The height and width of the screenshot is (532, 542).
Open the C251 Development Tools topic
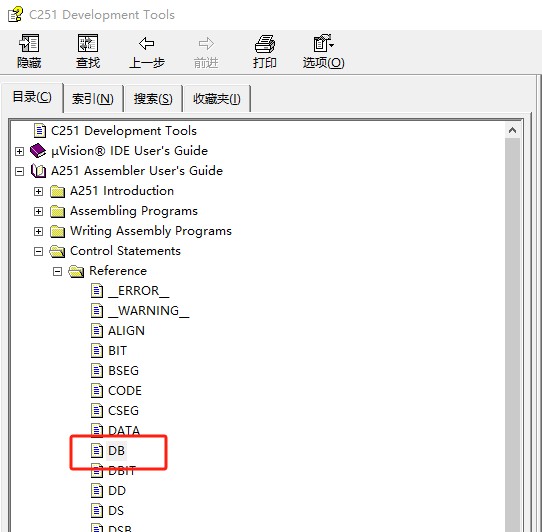[x=124, y=131]
